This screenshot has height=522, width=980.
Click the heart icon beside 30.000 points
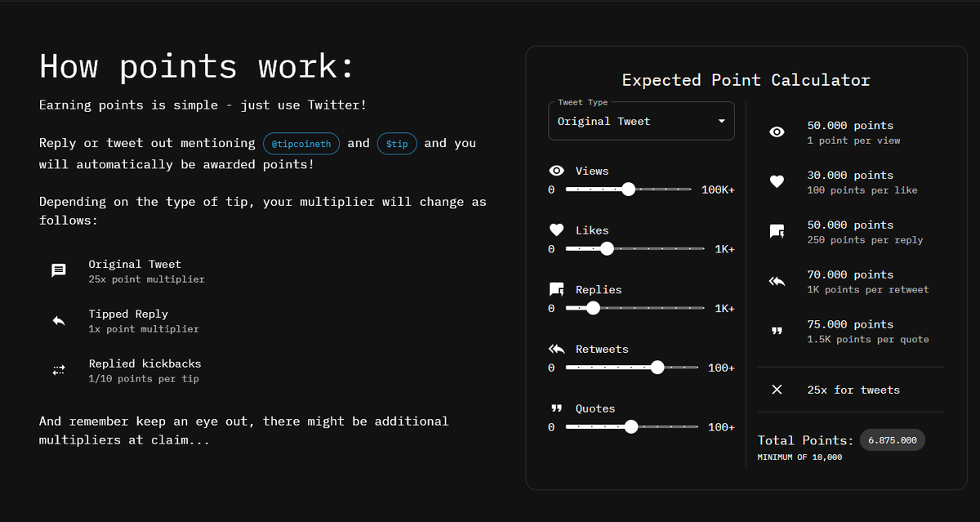tap(777, 181)
